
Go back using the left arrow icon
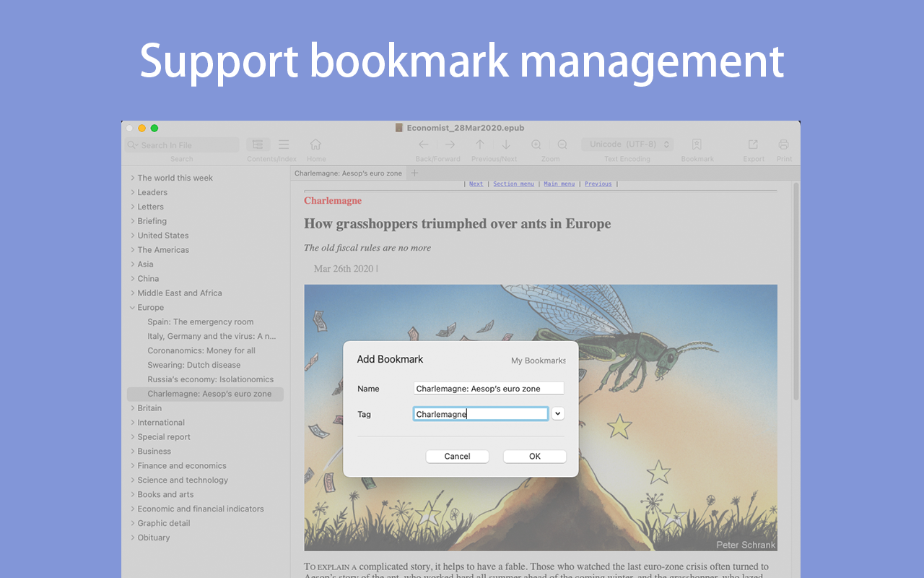pyautogui.click(x=424, y=144)
